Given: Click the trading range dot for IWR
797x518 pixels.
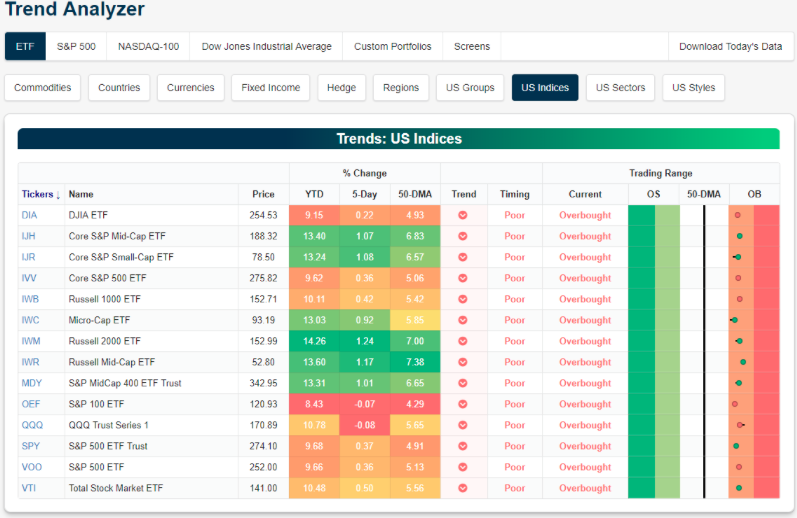Looking at the screenshot, I should 743,362.
